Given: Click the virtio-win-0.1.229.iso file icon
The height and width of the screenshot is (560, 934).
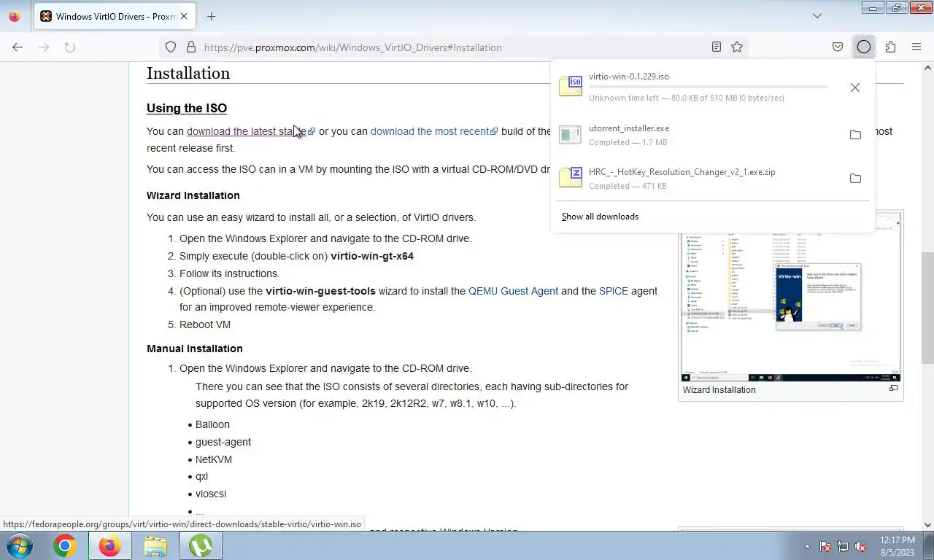Looking at the screenshot, I should (571, 86).
